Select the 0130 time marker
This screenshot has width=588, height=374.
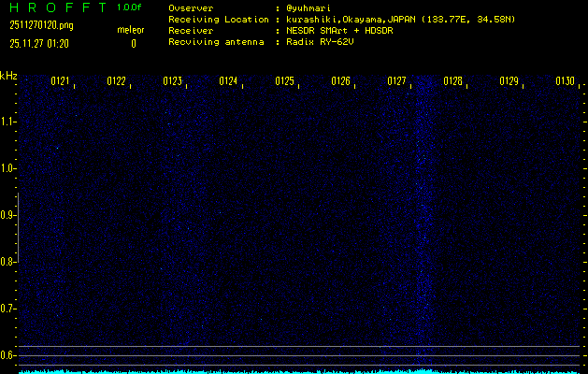coord(565,82)
